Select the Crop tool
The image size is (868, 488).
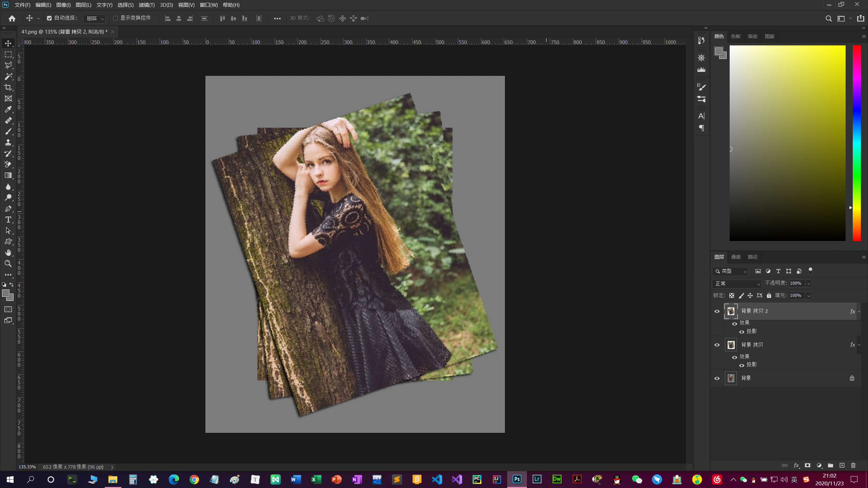point(8,87)
